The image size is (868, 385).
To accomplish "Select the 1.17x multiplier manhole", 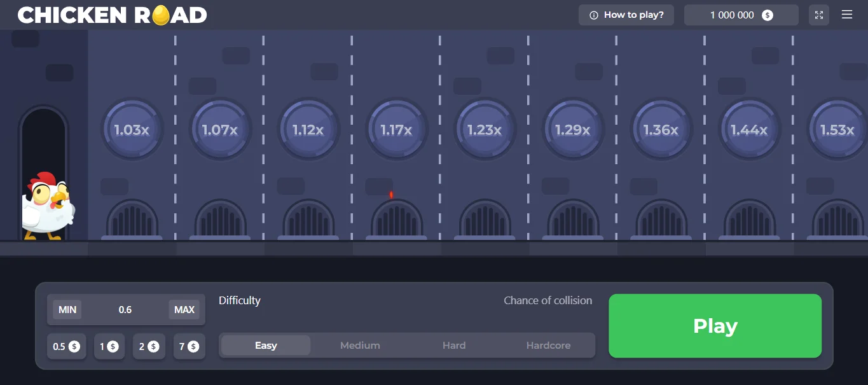I will (396, 130).
